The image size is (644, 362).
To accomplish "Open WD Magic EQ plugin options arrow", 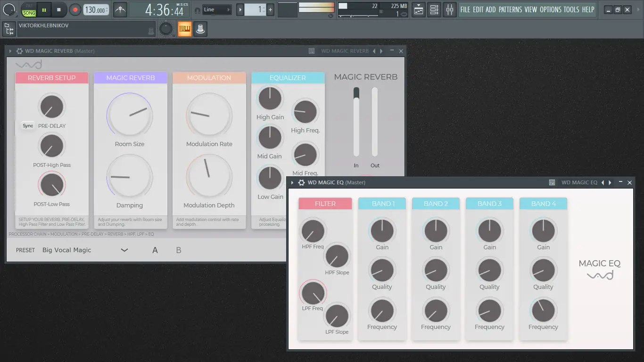I will tap(292, 182).
